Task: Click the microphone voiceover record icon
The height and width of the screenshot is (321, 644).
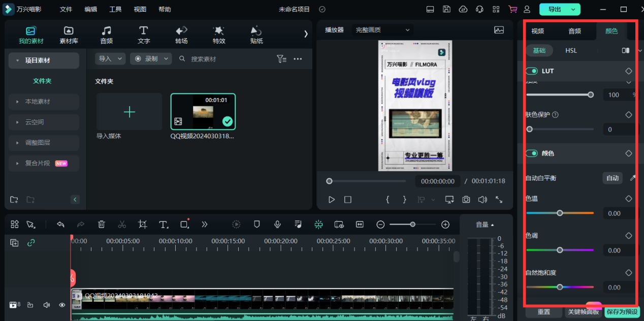Action: coord(277,224)
